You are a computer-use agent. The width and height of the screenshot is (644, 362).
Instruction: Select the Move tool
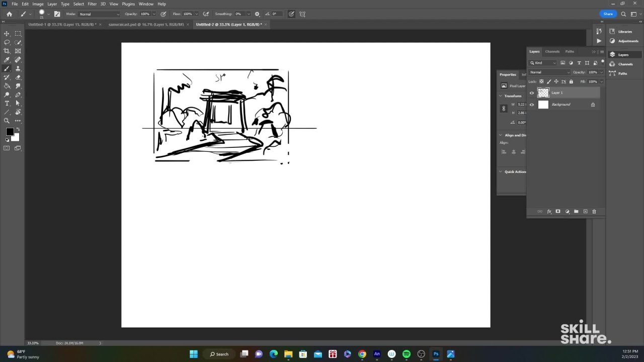point(7,34)
